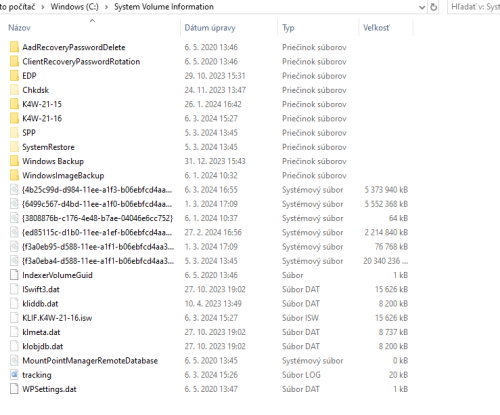Viewport: 500px width, 415px height.
Task: Open the address bar history dropdown
Action: coord(422,7)
